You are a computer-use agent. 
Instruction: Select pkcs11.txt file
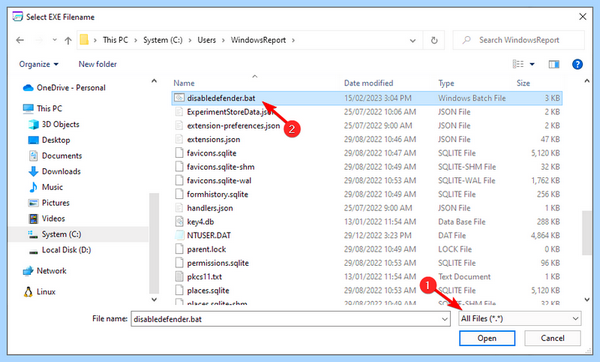click(x=367, y=277)
